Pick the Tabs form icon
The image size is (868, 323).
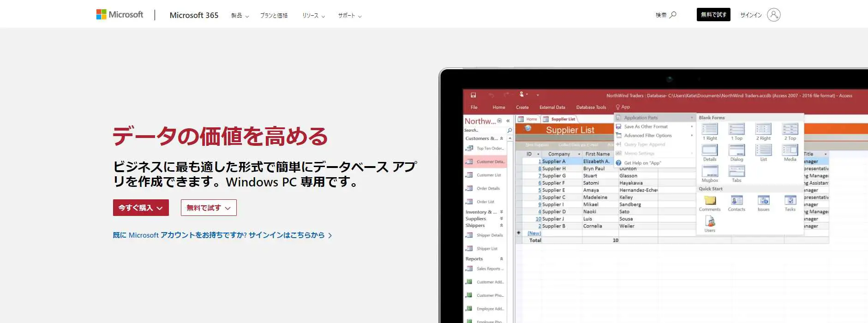pos(736,171)
